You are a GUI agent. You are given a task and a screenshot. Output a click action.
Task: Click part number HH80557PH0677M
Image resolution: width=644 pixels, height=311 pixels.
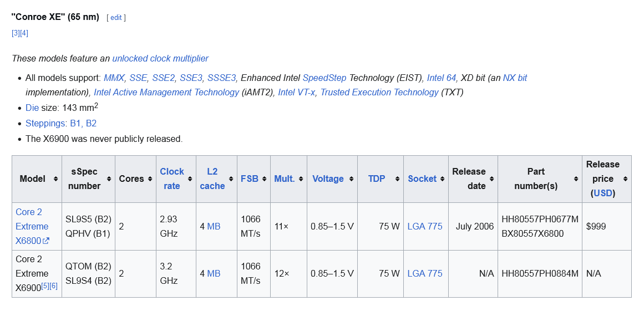(x=540, y=220)
